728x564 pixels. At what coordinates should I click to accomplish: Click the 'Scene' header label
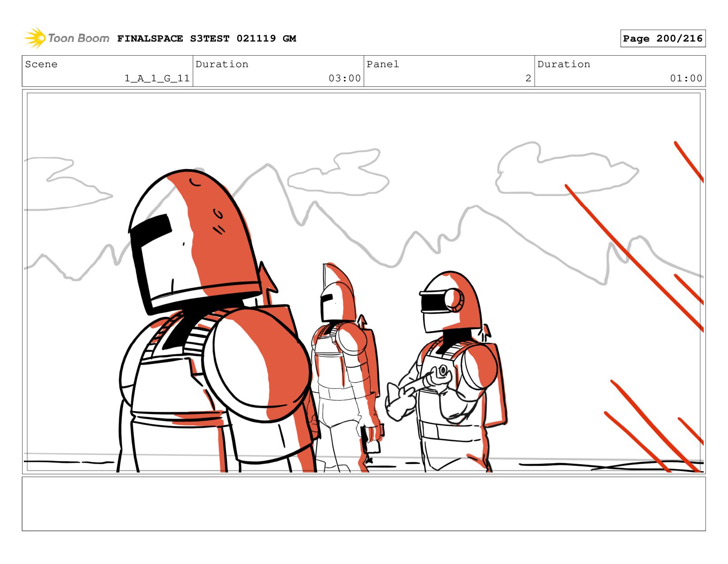pos(41,64)
